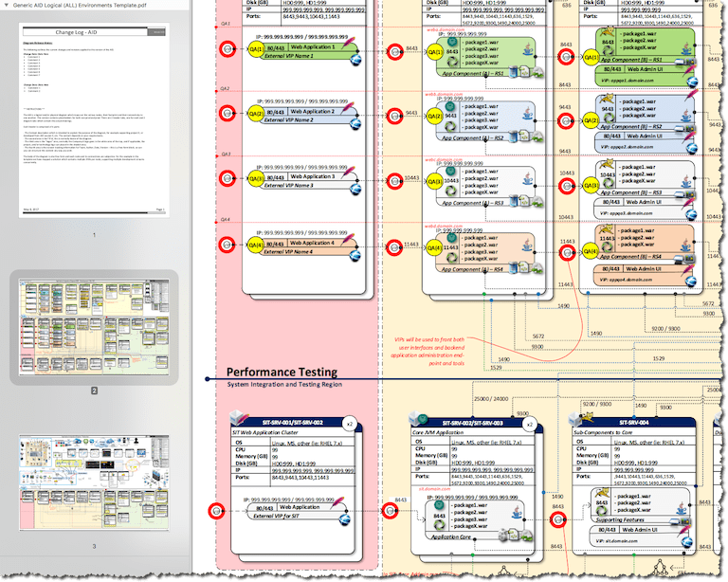Click page number 2 label under thumbnail
The width and height of the screenshot is (728, 582).
pos(94,391)
